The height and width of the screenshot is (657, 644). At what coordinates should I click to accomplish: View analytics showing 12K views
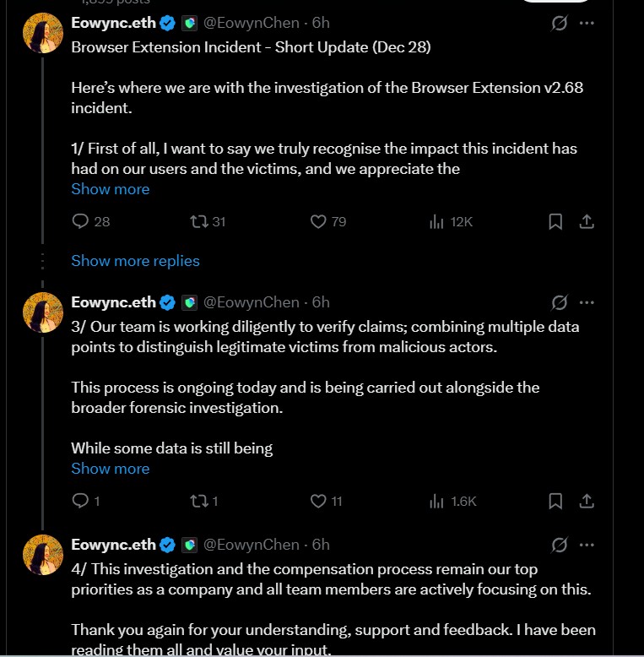(437, 221)
